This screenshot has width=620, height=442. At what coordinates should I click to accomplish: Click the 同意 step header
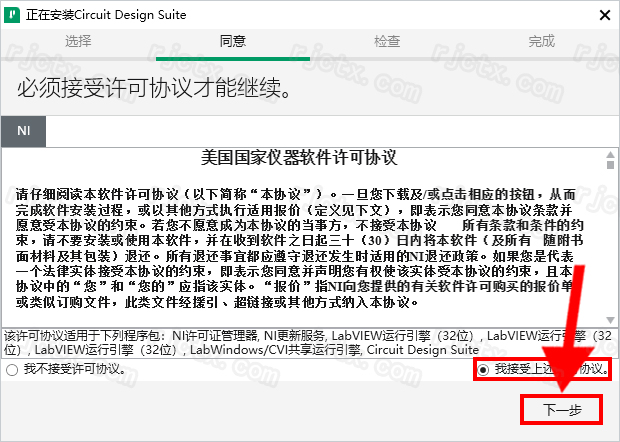coord(232,42)
